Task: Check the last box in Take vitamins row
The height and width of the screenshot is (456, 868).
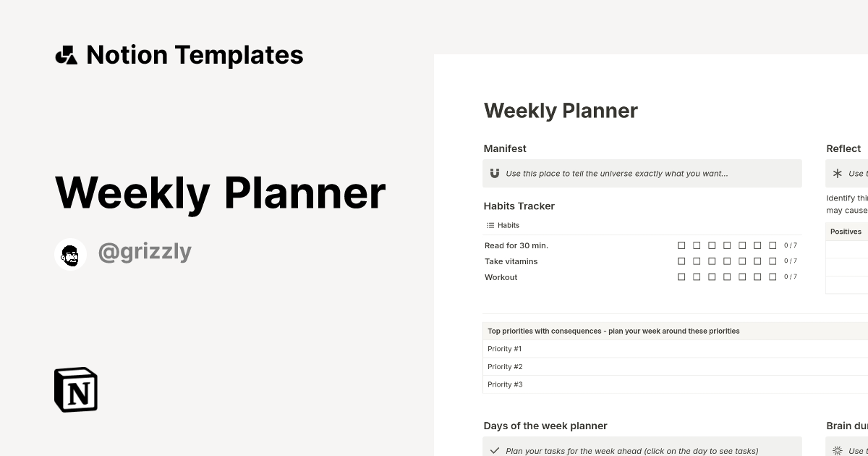Action: 773,261
